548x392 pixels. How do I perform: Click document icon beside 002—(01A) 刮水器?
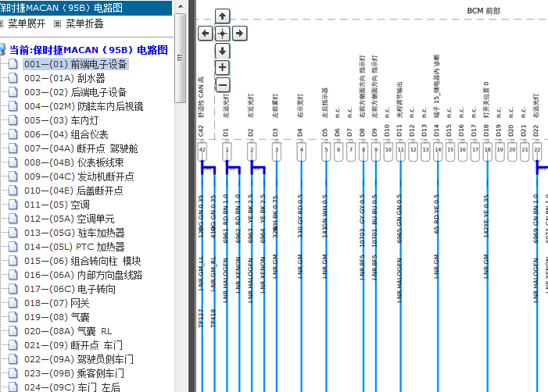tap(13, 78)
